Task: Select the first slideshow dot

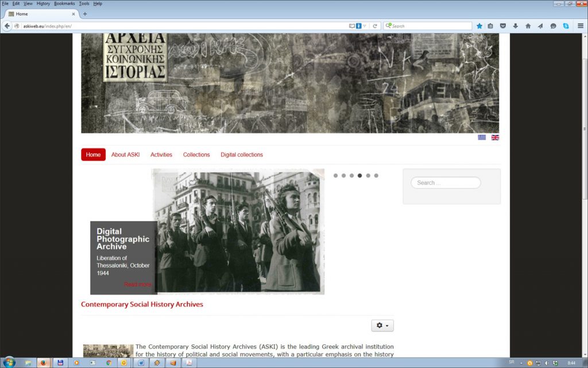Action: point(336,175)
